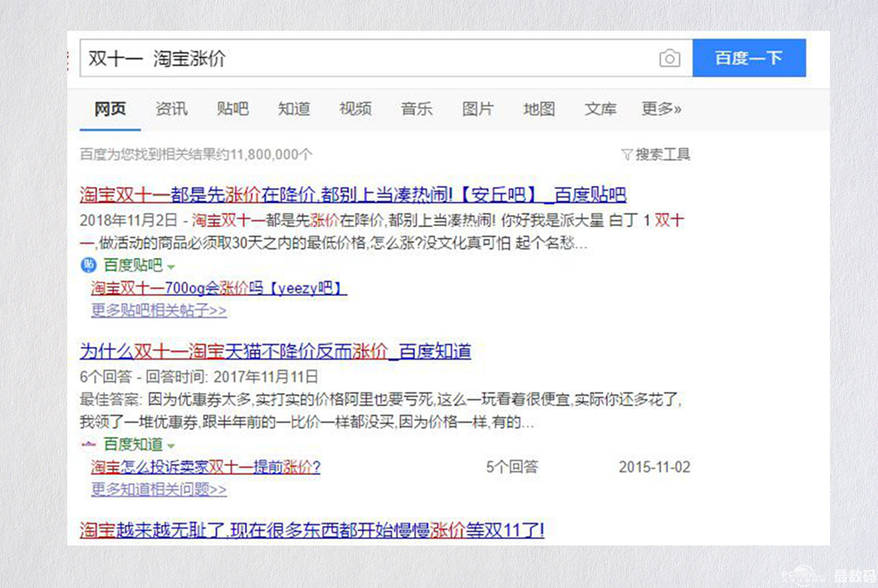Click 更多知道相关问题>> link
This screenshot has height=588, width=878.
159,490
